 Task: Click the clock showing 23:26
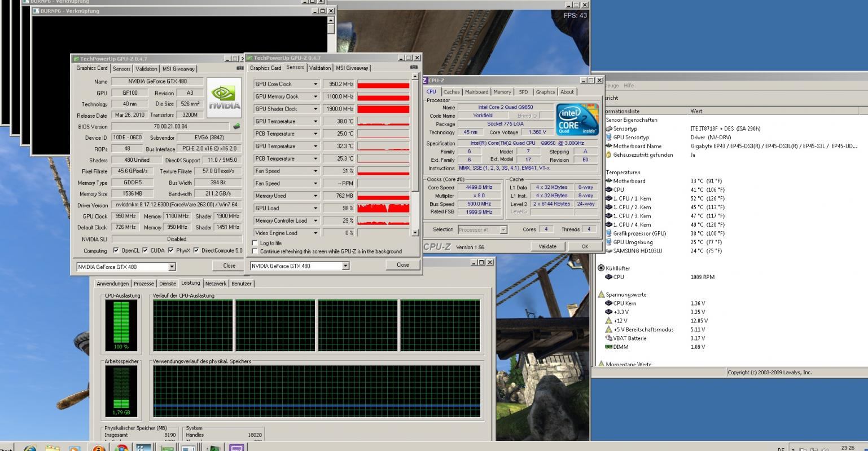pos(847,448)
